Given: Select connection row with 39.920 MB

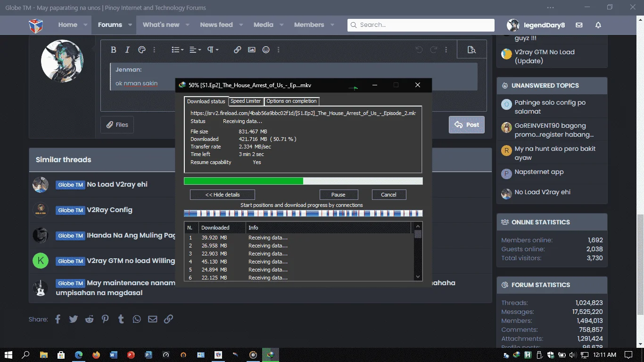Looking at the screenshot, I should (298, 238).
